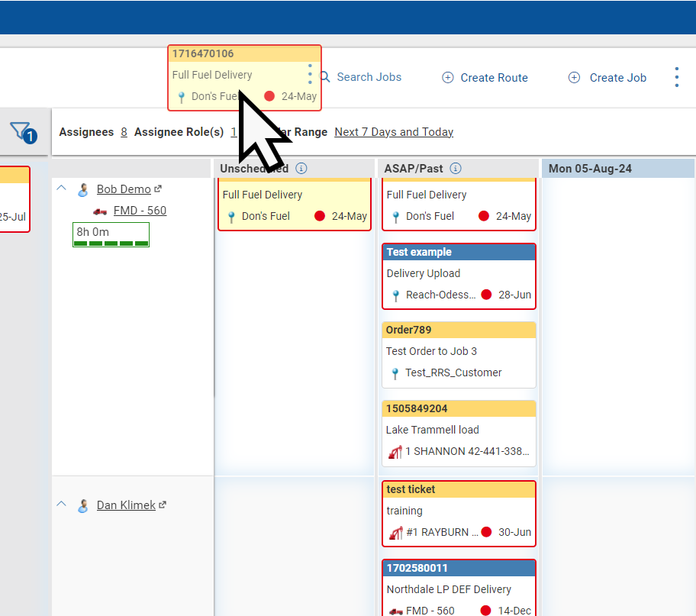Click red status dot on Unscheduled 24-May card
Image resolution: width=696 pixels, height=616 pixels.
320,216
